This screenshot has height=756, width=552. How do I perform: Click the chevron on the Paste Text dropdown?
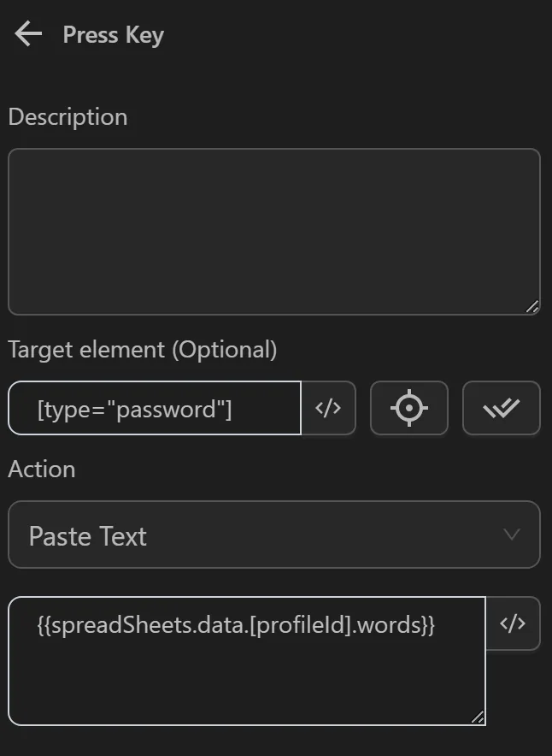tap(511, 535)
